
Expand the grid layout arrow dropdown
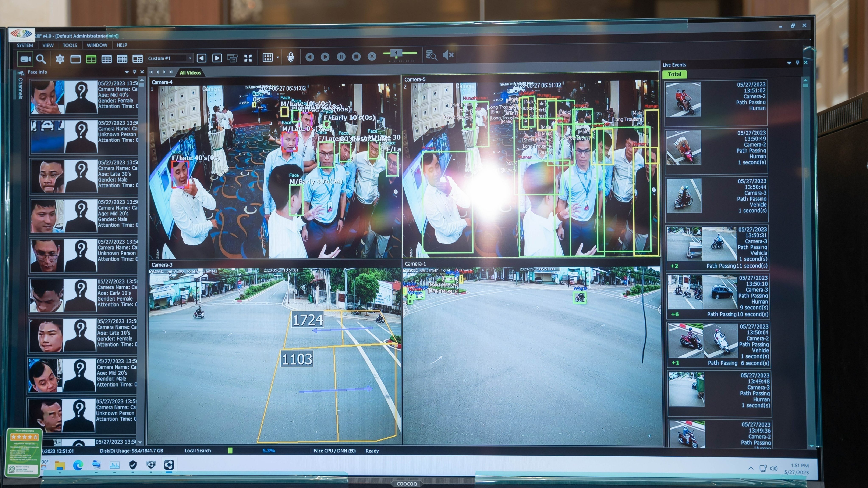(278, 58)
